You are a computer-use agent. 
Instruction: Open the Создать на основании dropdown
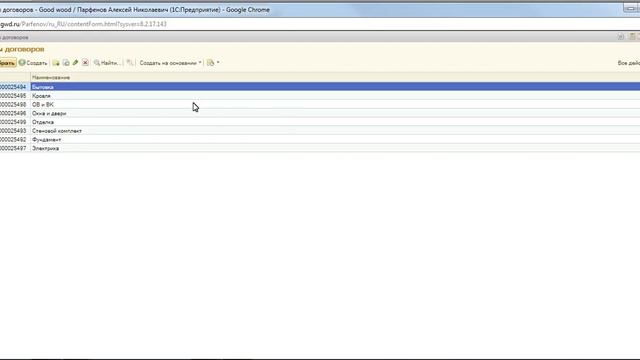tap(170, 63)
